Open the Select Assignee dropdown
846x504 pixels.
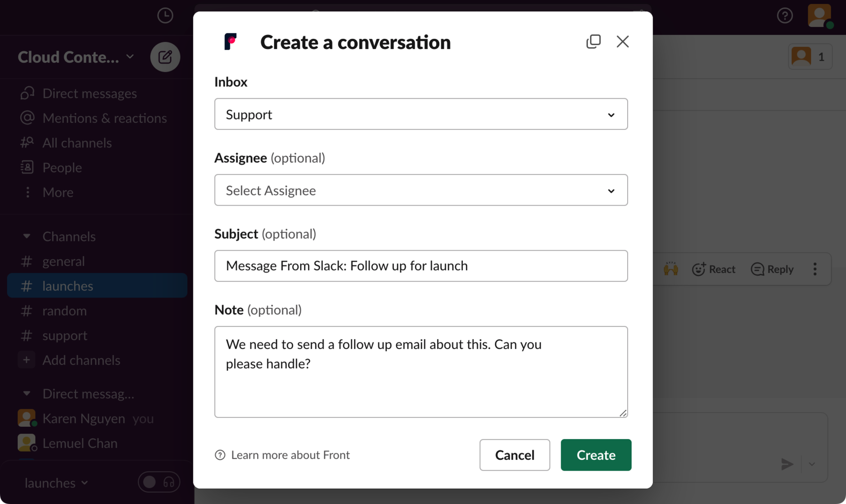coord(421,190)
